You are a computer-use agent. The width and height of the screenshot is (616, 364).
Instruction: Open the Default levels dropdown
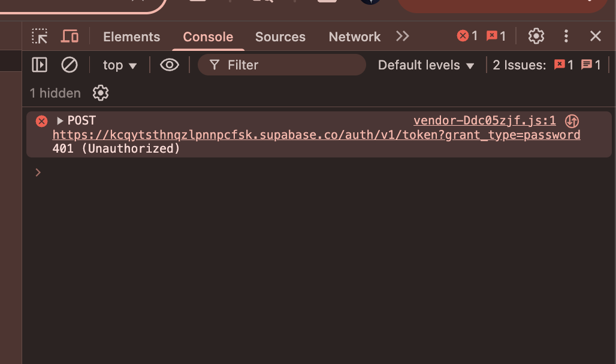point(426,65)
